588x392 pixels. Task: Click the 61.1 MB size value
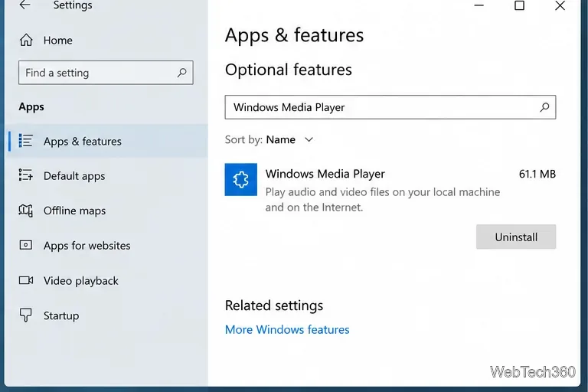click(537, 174)
